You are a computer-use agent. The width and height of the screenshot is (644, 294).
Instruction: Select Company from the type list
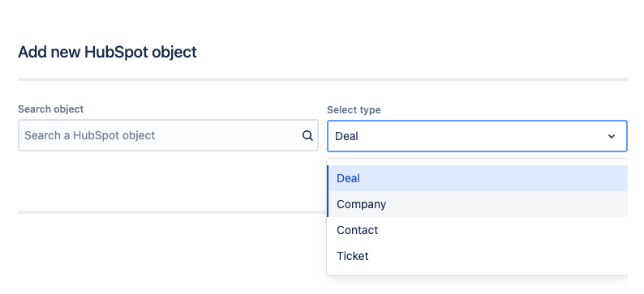[477, 204]
